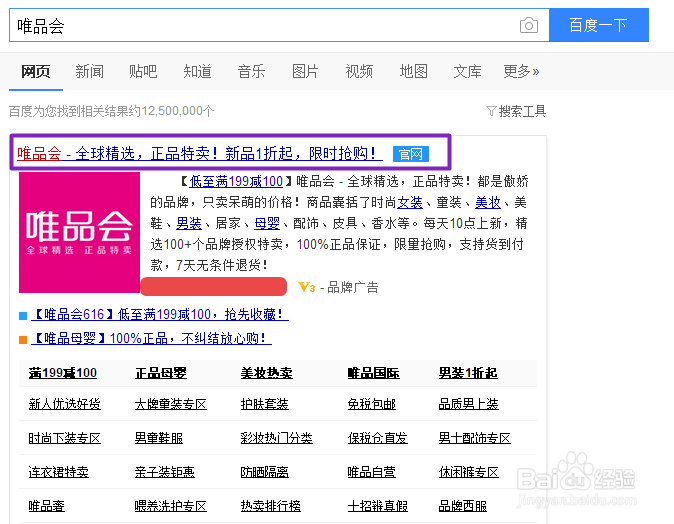The height and width of the screenshot is (524, 674).
Task: Open 【唯品母婴】100%正品 link
Action: point(151,338)
